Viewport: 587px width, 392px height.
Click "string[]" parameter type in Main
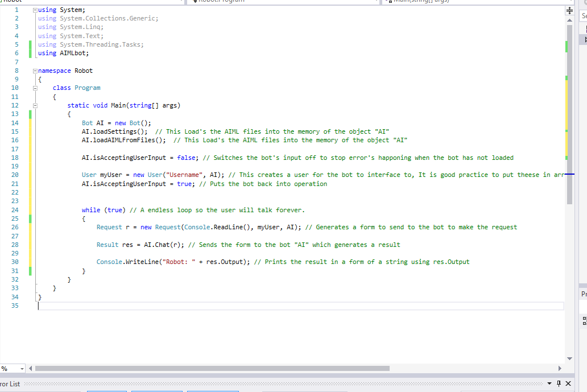[144, 106]
